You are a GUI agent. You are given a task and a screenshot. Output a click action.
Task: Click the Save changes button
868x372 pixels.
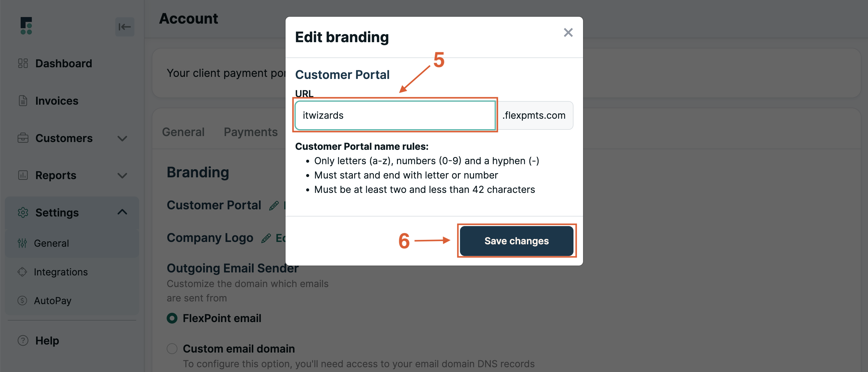516,241
